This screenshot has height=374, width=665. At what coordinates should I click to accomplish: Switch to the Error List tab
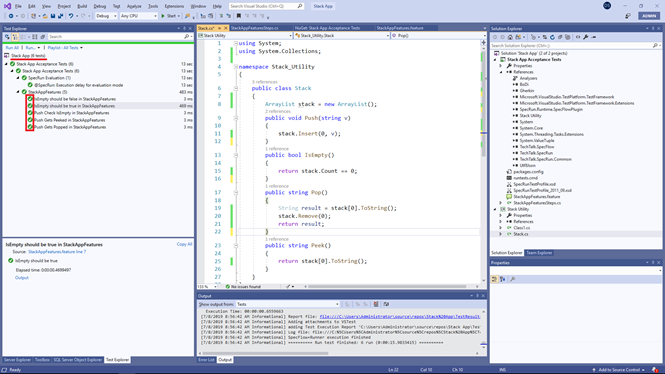[x=206, y=360]
